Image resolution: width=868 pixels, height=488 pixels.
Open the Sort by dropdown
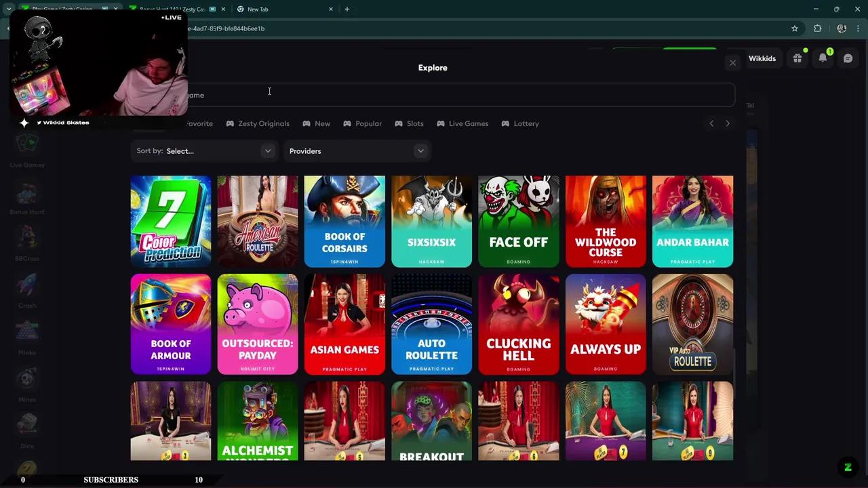pyautogui.click(x=203, y=150)
